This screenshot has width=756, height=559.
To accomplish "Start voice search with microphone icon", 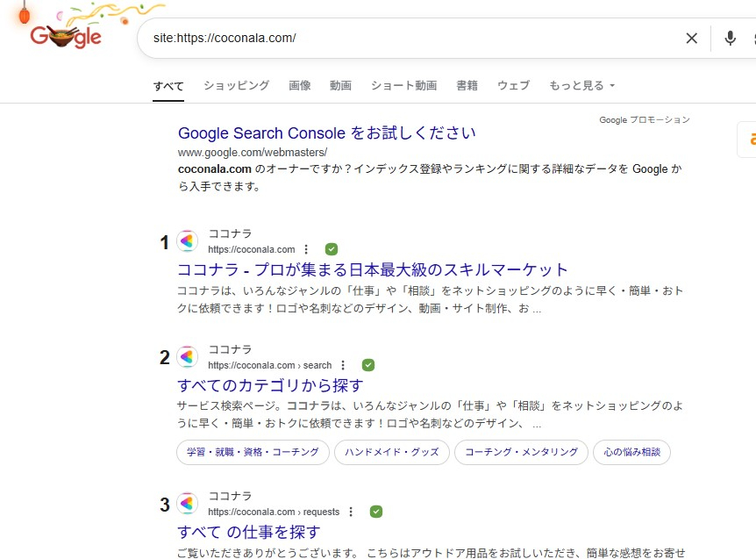I will tap(730, 38).
